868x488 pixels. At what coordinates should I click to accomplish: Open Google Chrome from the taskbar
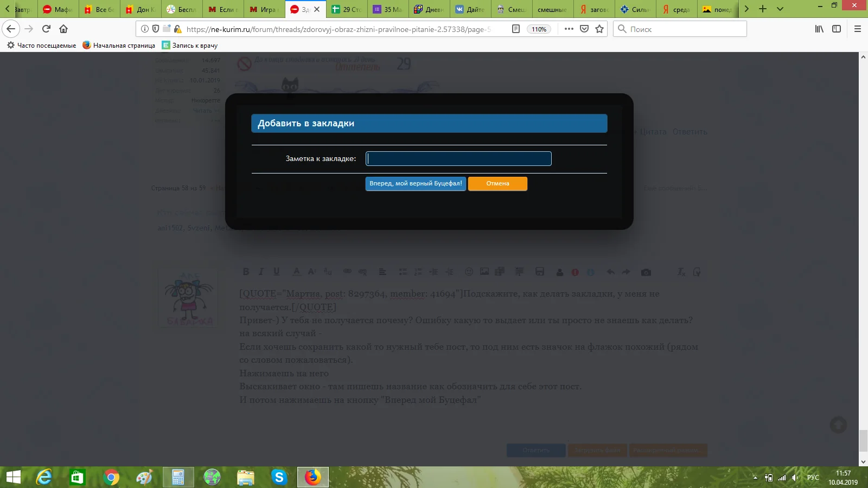[111, 477]
